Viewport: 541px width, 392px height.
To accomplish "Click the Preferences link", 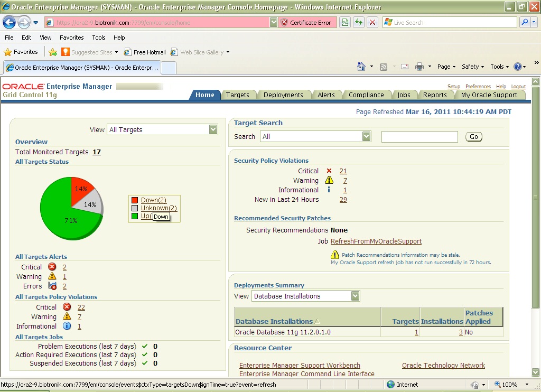I will click(x=478, y=86).
